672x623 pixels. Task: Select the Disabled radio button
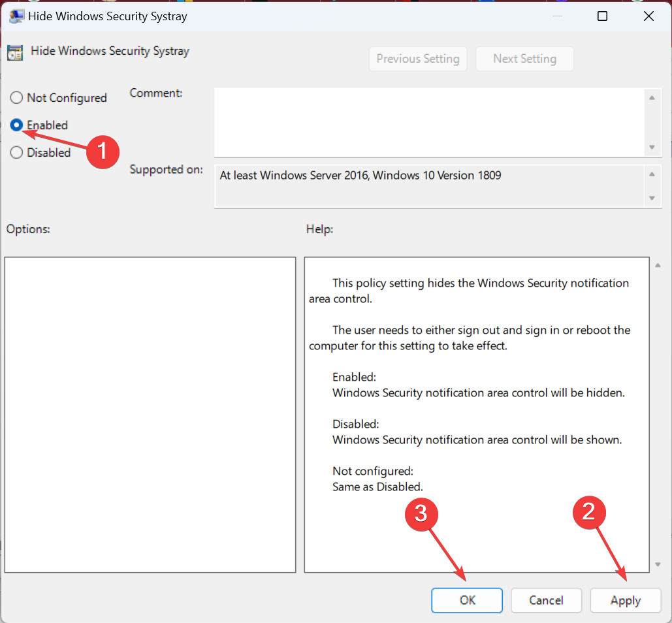point(16,153)
